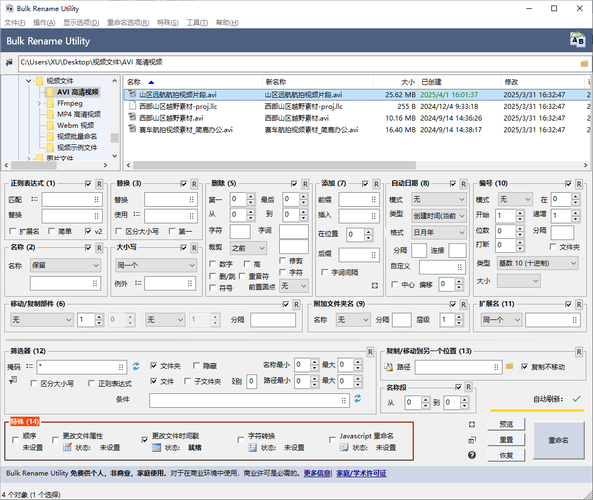Click the list icon next to 例外 field
The image size is (593, 500).
point(138,283)
